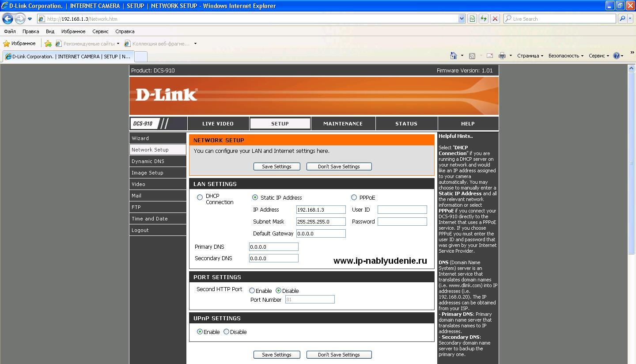Click the page vertical scrollbar up arrow
The image size is (636, 364).
(631, 68)
